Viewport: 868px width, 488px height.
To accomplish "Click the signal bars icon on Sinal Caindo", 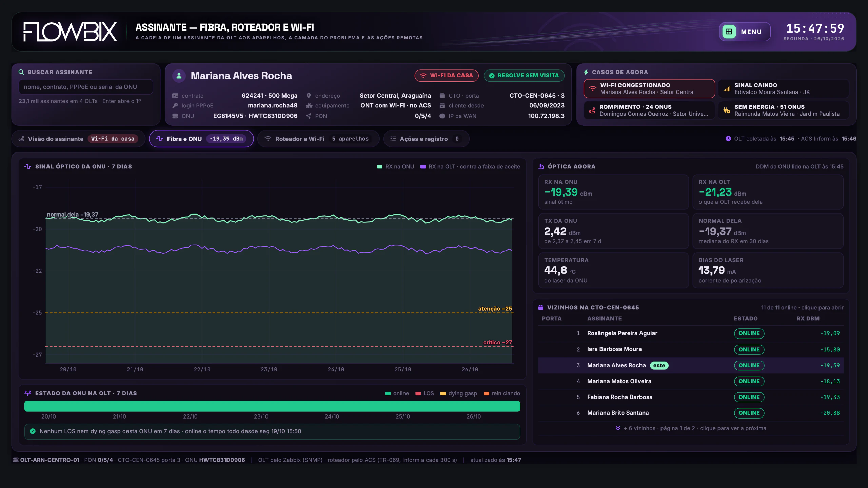I will (x=727, y=89).
